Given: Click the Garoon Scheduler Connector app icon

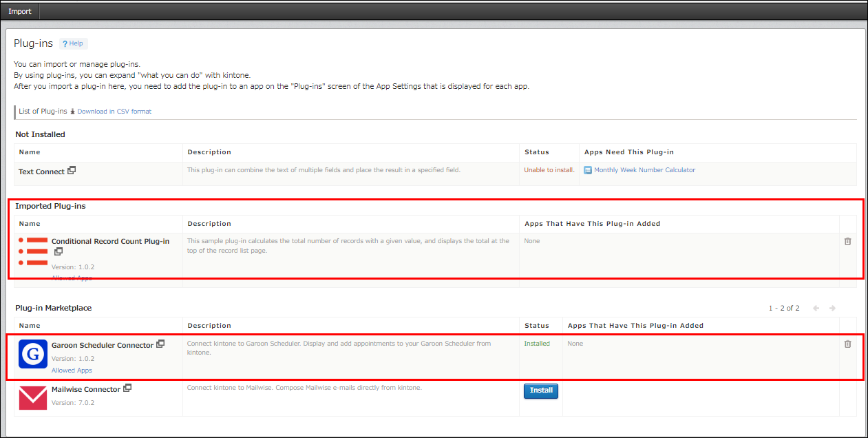Looking at the screenshot, I should pyautogui.click(x=32, y=354).
